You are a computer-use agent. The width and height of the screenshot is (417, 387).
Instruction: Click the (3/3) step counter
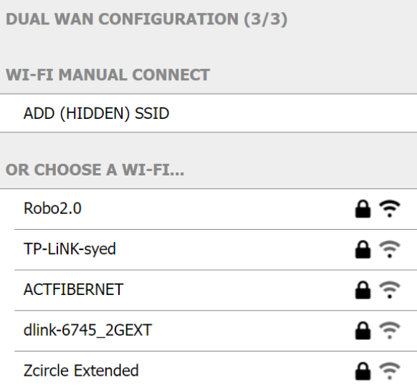pos(265,19)
